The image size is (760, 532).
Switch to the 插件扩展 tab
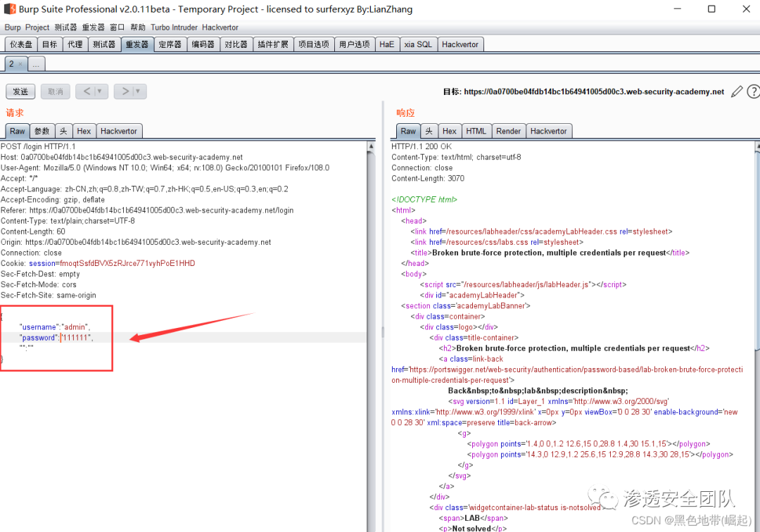point(273,44)
